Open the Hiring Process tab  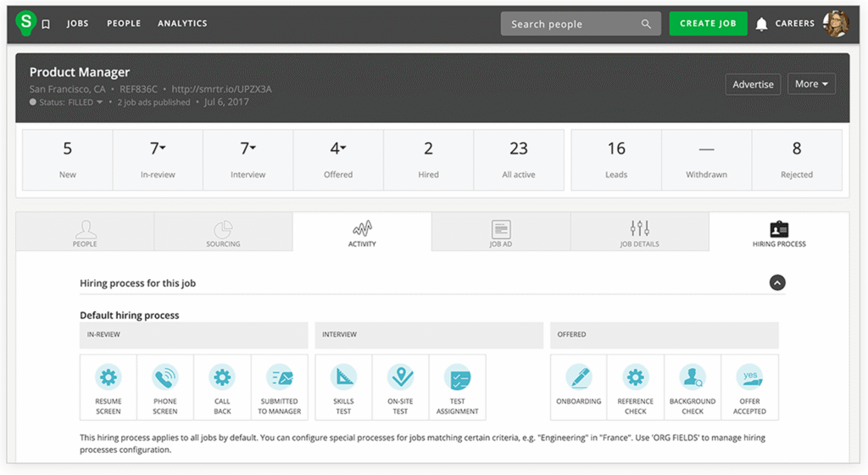pyautogui.click(x=779, y=232)
